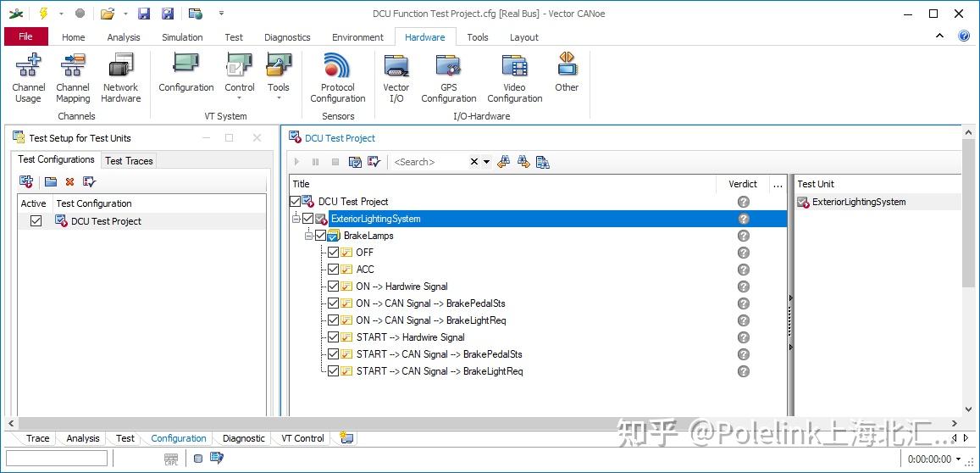Open Vector I/O settings
Screen dimensions: 980x473
point(396,79)
